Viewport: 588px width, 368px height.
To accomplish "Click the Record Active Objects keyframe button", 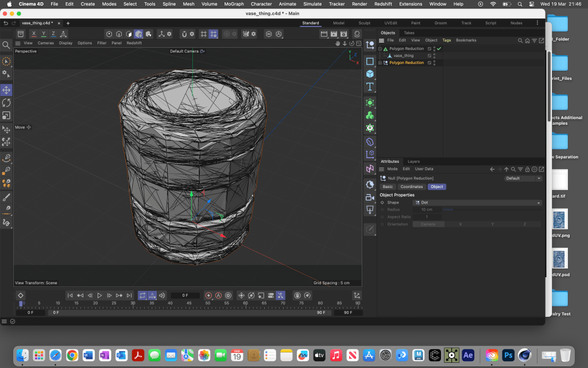I will (208, 296).
